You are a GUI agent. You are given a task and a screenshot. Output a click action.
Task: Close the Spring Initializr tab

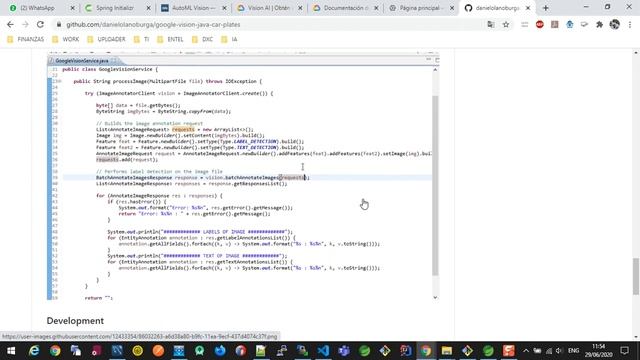click(x=148, y=8)
